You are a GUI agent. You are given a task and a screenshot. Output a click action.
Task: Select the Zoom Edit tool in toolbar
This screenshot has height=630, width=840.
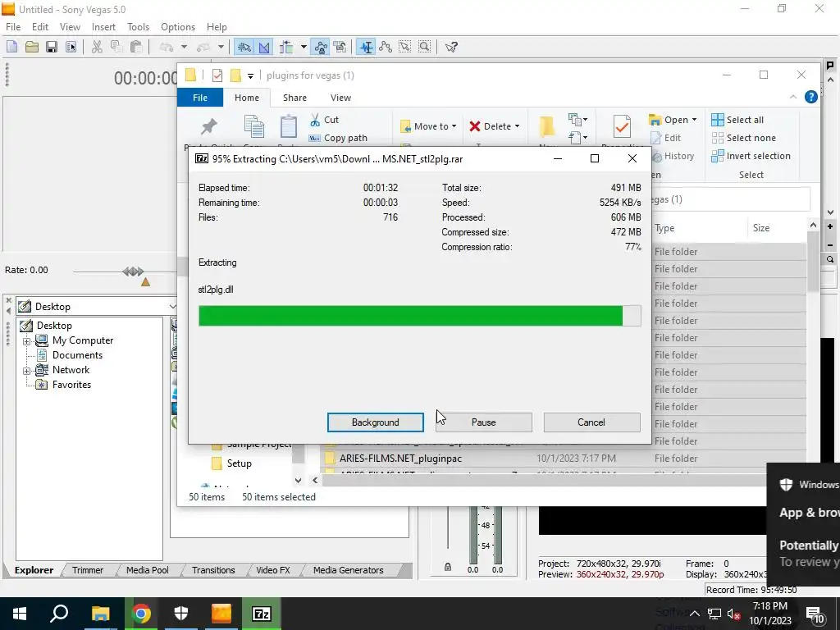(x=424, y=47)
